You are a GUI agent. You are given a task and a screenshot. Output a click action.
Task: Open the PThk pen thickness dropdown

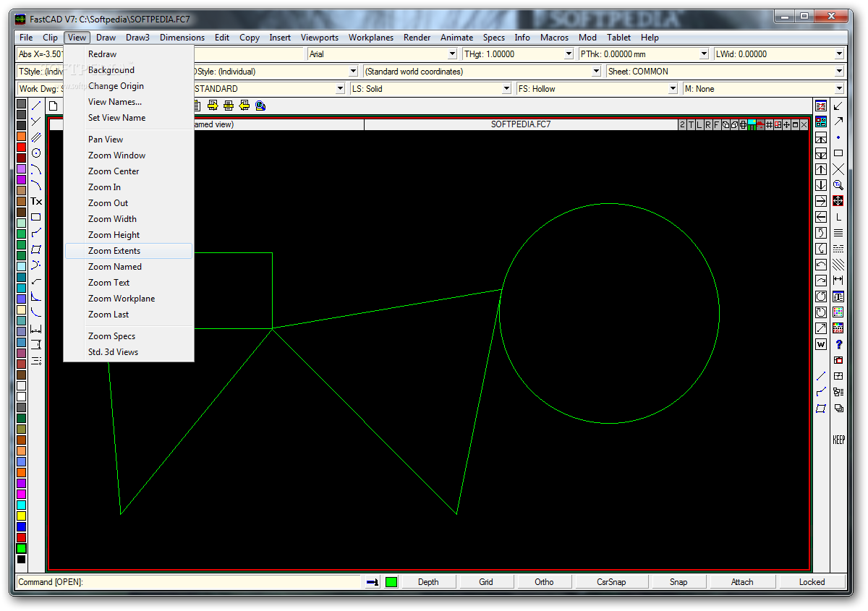click(644, 54)
